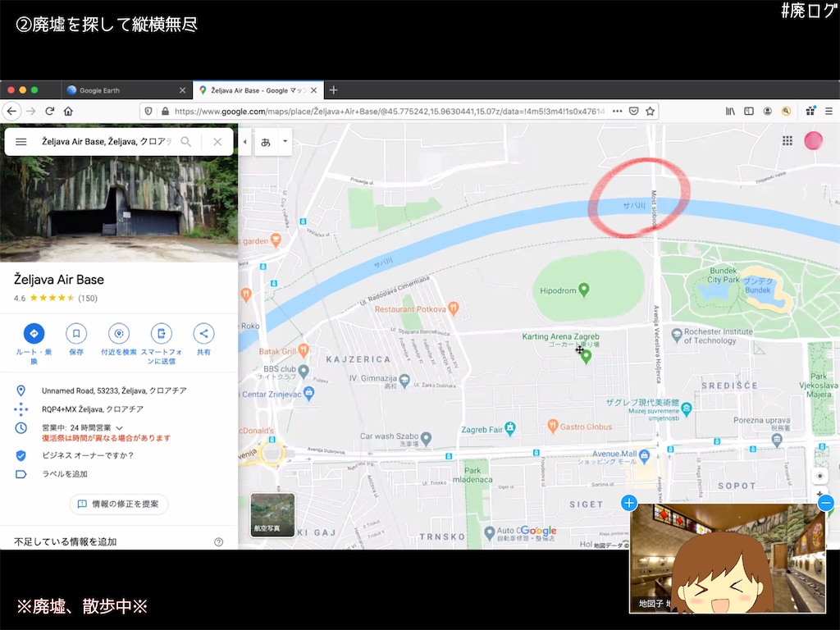Click the Karting Arena Zagreb pin
This screenshot has height=630, width=840.
pos(586,356)
